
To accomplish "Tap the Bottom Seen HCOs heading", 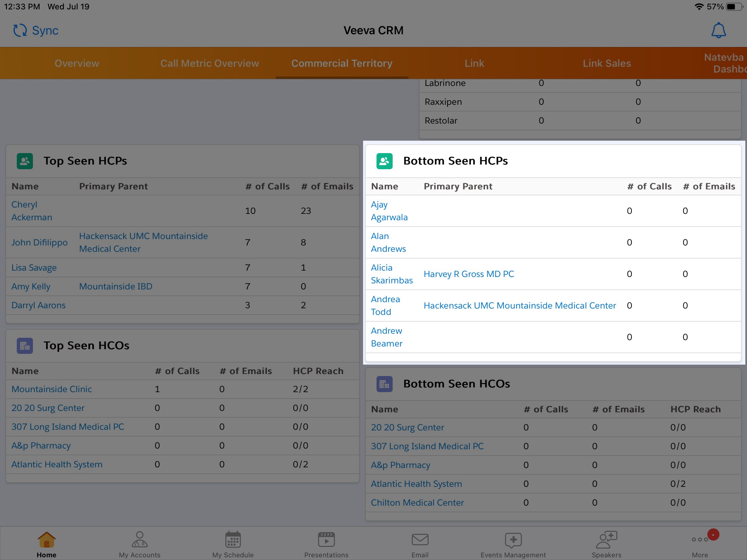I will (456, 384).
